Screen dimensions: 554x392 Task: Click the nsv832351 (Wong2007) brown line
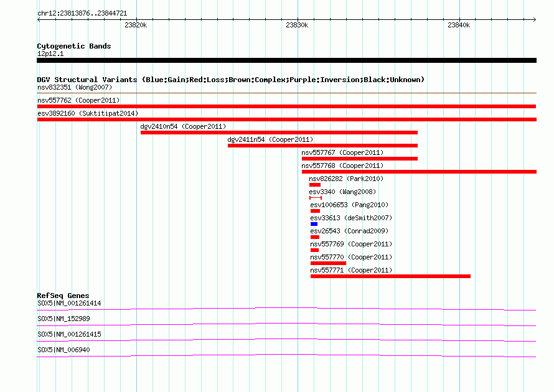[x=286, y=93]
